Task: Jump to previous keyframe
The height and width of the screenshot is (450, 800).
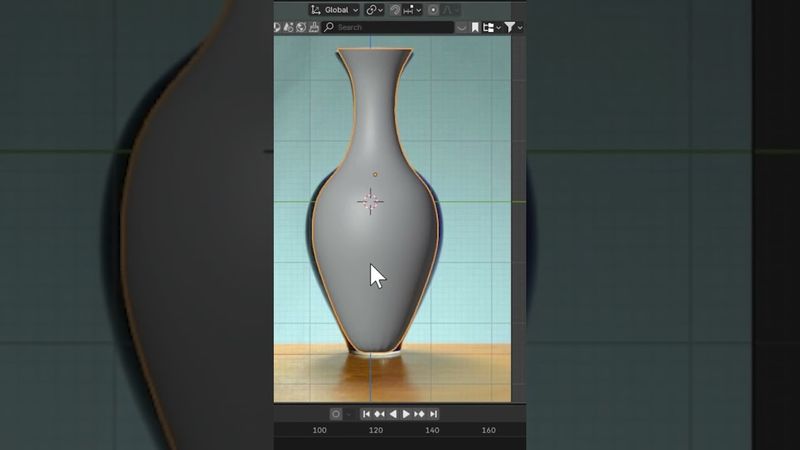Action: (x=379, y=414)
